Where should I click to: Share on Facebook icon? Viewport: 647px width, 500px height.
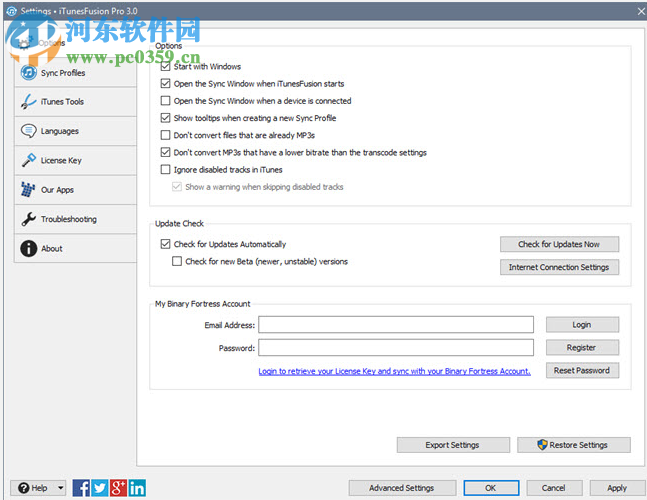pos(81,488)
